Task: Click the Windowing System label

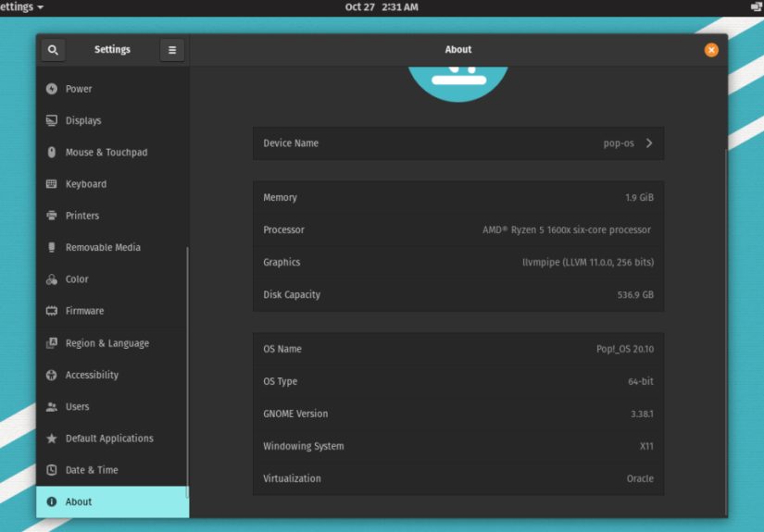Action: pyautogui.click(x=304, y=446)
